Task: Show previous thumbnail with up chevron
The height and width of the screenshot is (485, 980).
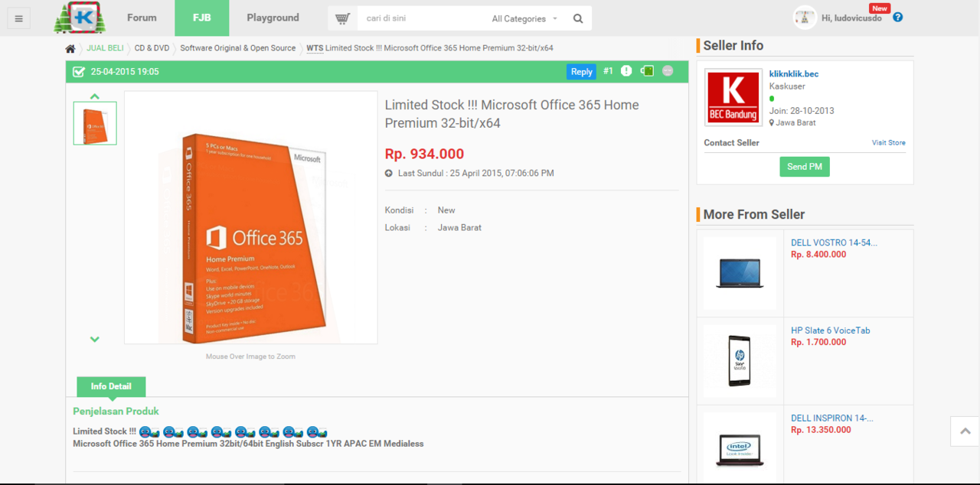Action: [x=95, y=96]
